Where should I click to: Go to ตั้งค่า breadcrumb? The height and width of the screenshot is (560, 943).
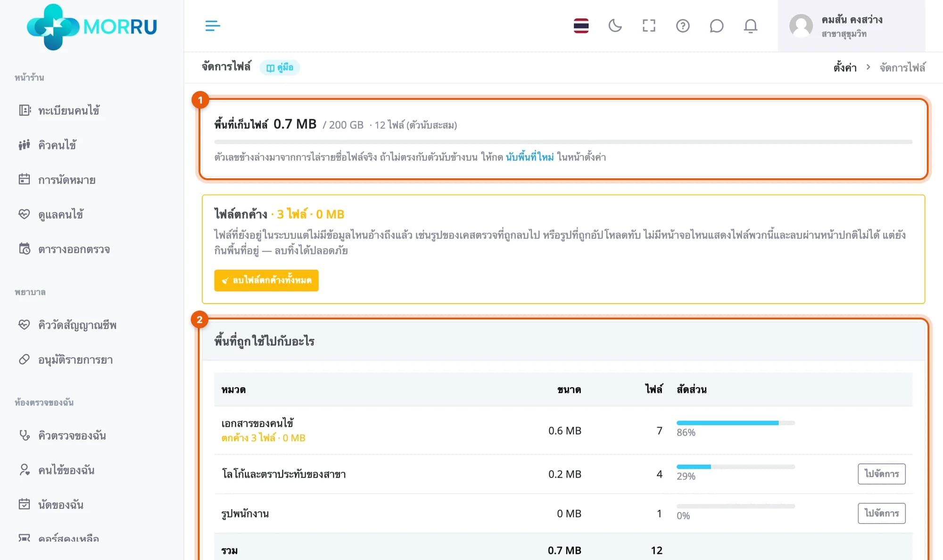tap(845, 67)
